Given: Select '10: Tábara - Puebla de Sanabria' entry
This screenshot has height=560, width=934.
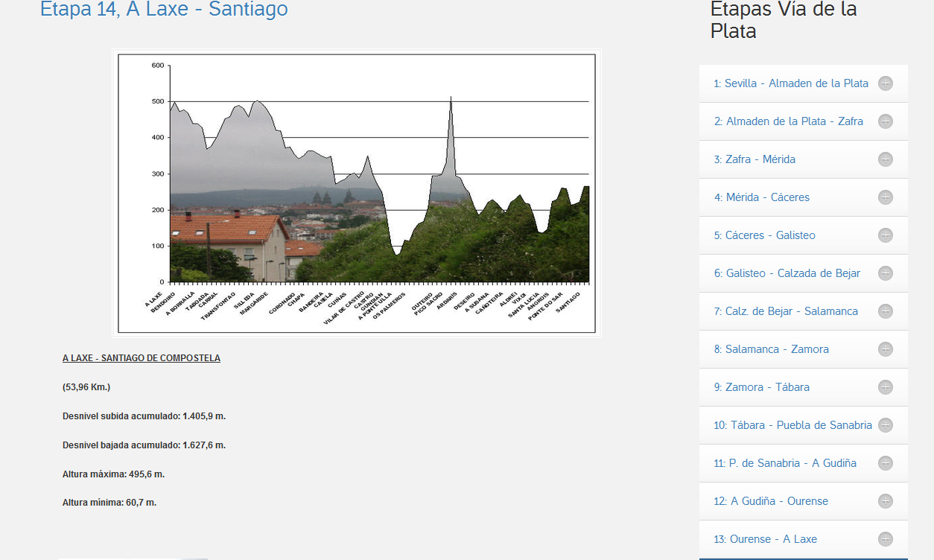Looking at the screenshot, I should (792, 425).
